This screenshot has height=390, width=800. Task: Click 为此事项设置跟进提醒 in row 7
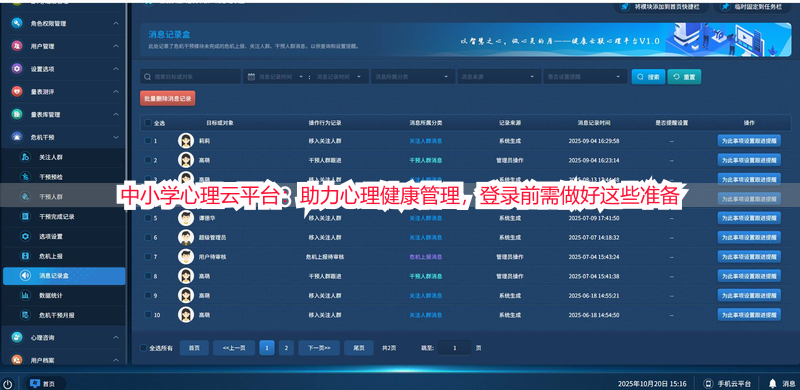pos(749,257)
